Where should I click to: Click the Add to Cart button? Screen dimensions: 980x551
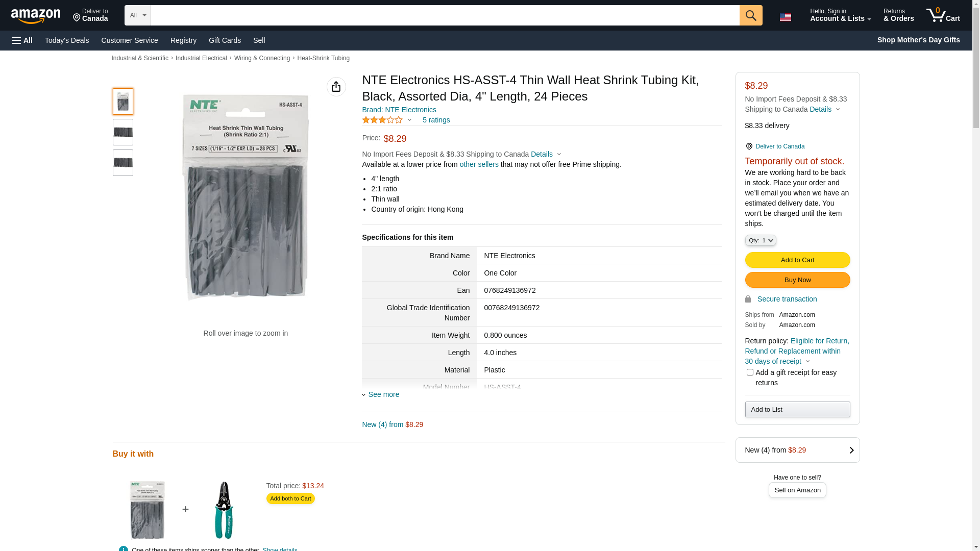click(x=797, y=260)
